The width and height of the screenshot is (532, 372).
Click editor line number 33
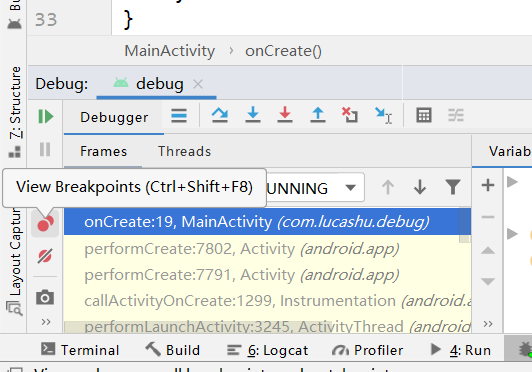(46, 20)
